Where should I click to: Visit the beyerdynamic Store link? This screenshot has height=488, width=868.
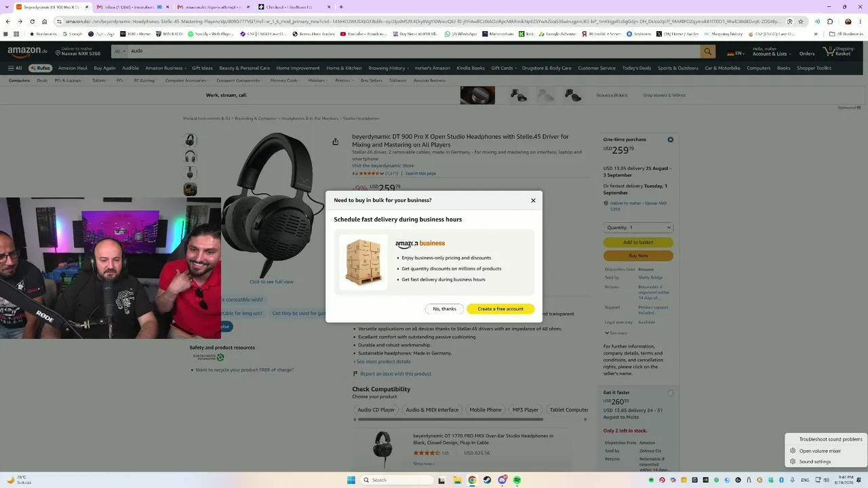[382, 166]
